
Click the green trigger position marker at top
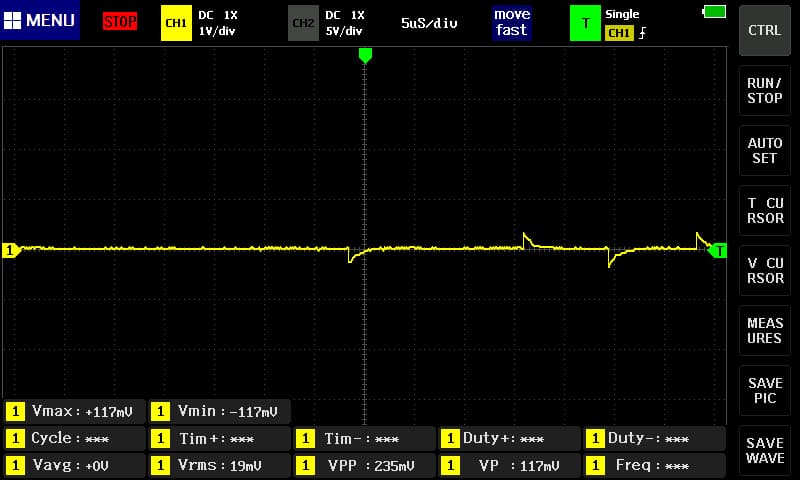pyautogui.click(x=365, y=55)
